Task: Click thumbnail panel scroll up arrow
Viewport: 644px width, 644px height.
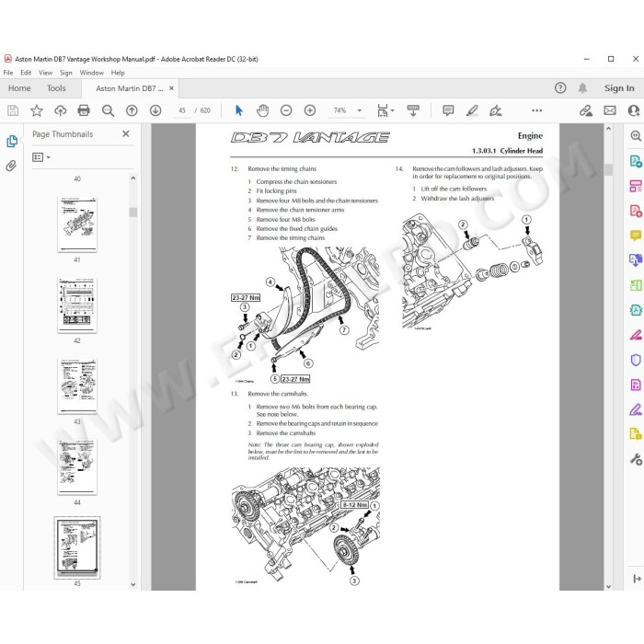Action: pyautogui.click(x=133, y=178)
